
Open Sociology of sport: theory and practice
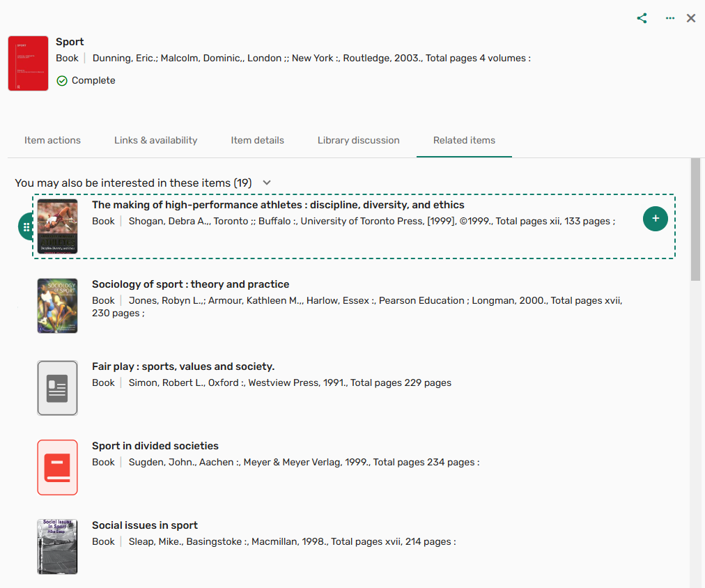point(191,284)
